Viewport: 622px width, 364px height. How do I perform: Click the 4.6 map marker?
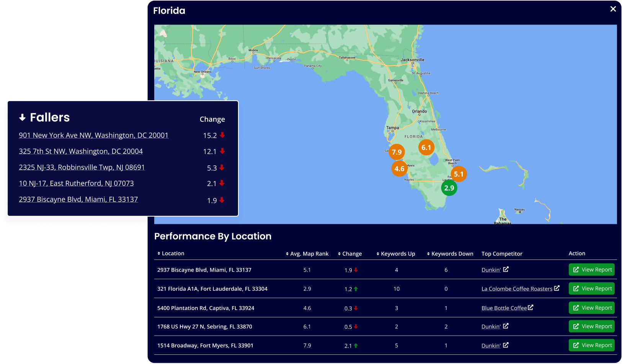point(399,168)
